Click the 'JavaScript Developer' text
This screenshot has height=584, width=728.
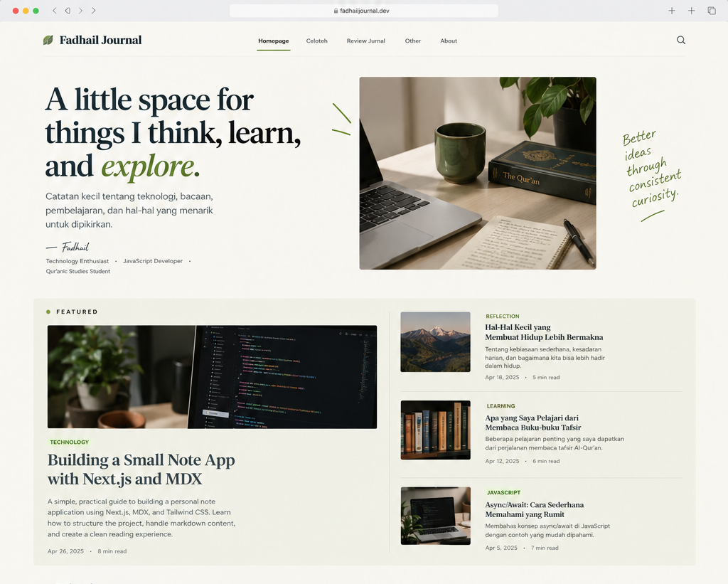pos(153,261)
